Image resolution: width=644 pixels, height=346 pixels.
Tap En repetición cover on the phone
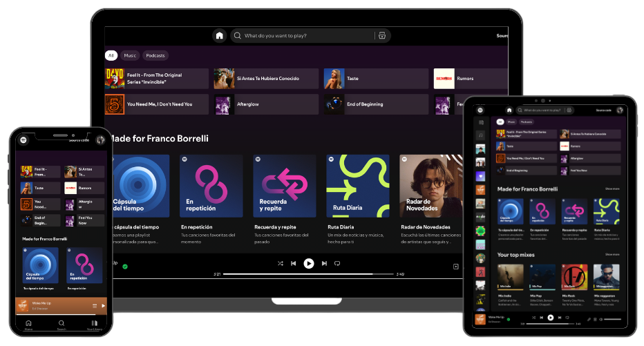(x=84, y=265)
